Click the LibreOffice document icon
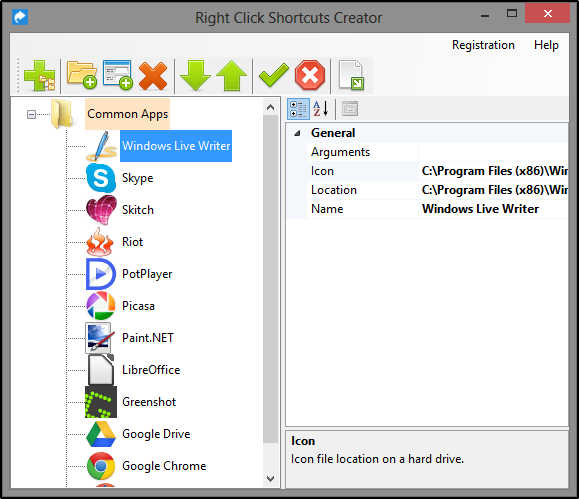Screen dimensions: 579x499 point(100,370)
